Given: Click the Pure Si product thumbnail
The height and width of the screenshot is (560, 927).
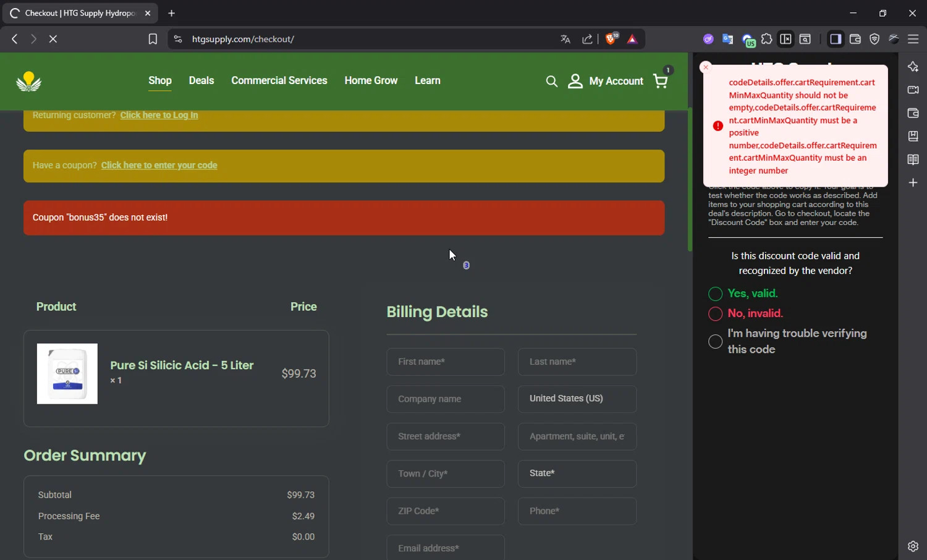Looking at the screenshot, I should [x=67, y=374].
